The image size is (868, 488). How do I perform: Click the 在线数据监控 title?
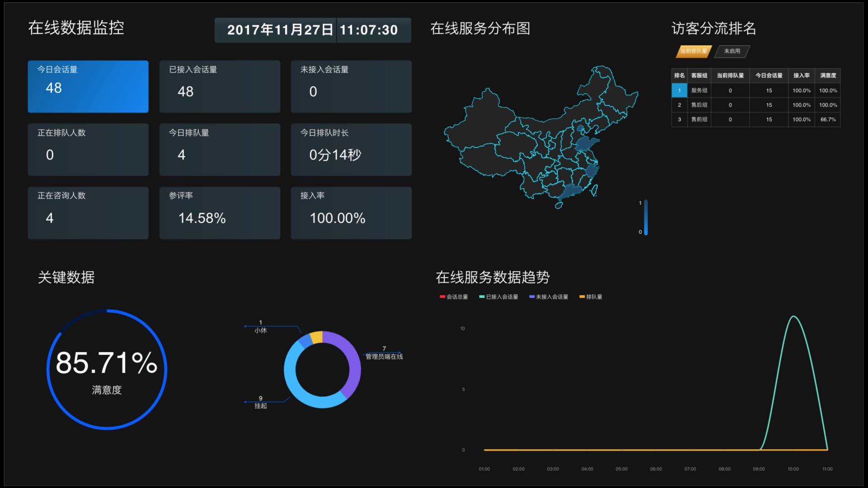click(76, 28)
